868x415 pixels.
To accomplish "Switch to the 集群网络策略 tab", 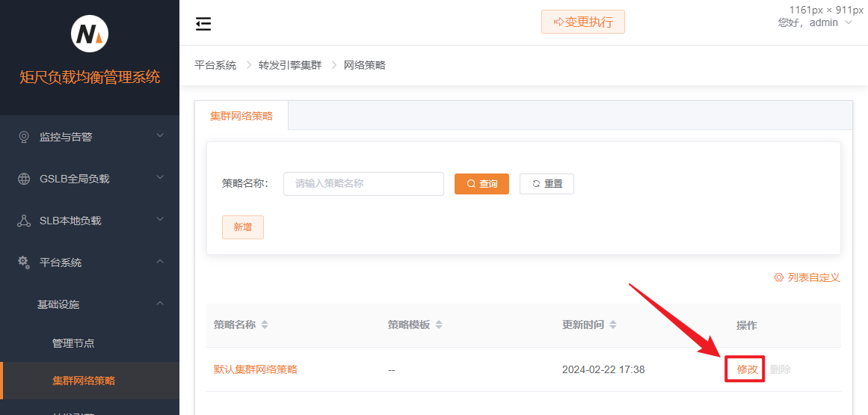I will pos(241,116).
